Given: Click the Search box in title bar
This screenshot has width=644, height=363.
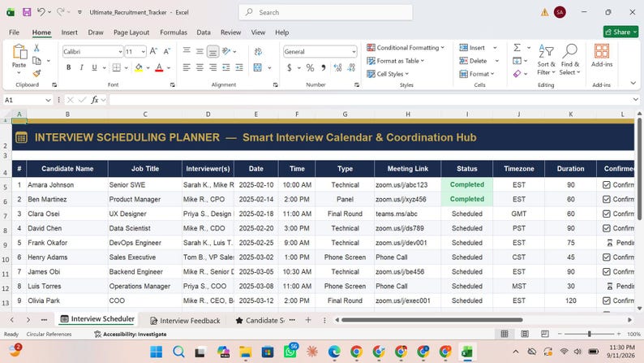Looking at the screenshot, I should tap(326, 12).
